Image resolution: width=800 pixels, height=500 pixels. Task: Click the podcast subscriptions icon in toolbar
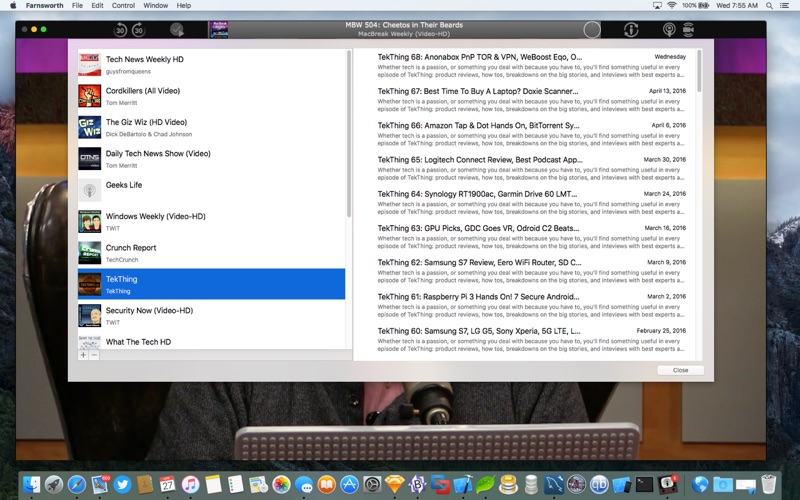click(x=669, y=30)
